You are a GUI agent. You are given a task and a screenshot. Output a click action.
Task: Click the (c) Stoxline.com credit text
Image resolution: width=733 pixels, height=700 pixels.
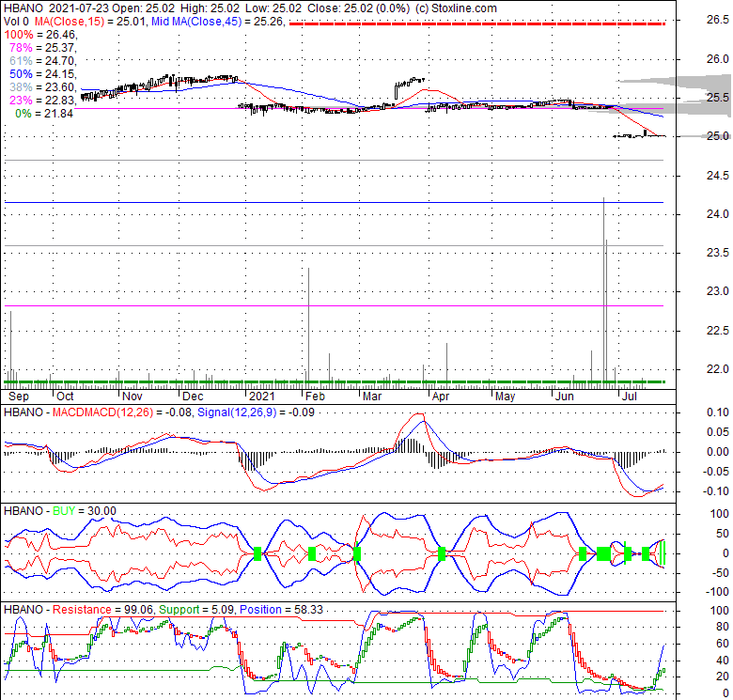pos(456,8)
